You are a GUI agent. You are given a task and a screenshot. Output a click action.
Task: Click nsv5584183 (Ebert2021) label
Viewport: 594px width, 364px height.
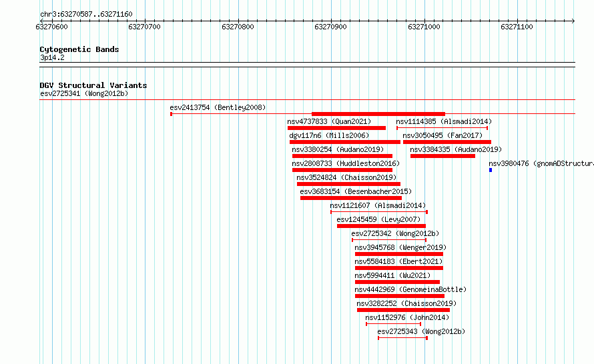click(398, 261)
